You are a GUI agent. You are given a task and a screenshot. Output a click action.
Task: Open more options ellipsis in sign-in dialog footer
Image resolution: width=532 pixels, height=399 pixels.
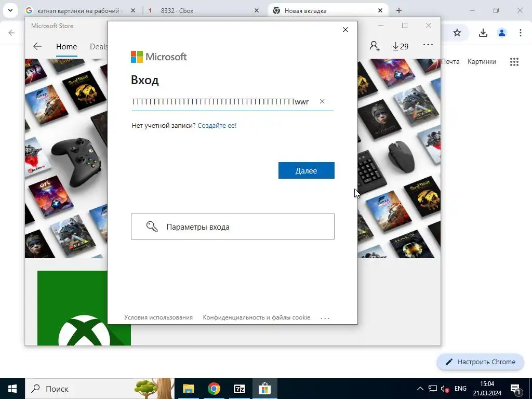tap(325, 318)
